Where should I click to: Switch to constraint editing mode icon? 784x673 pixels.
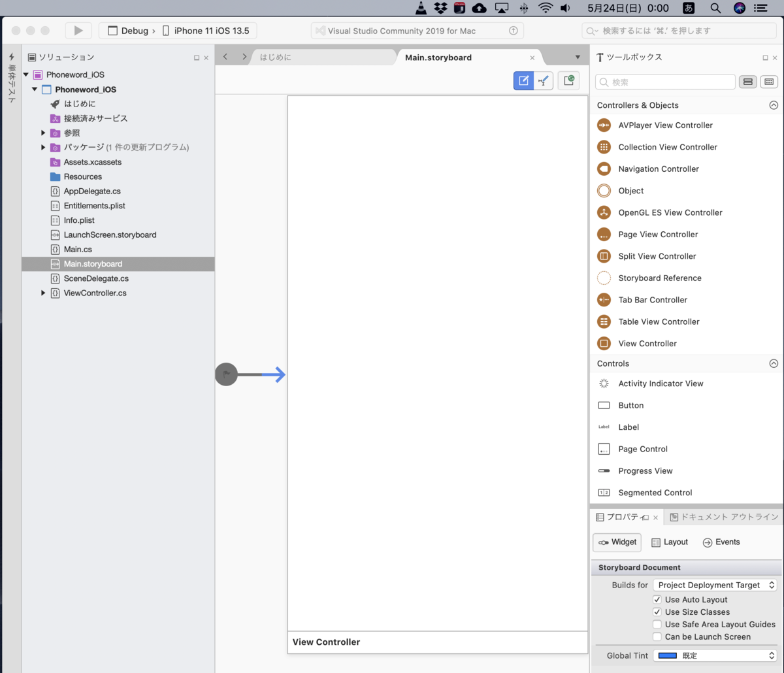pos(544,80)
